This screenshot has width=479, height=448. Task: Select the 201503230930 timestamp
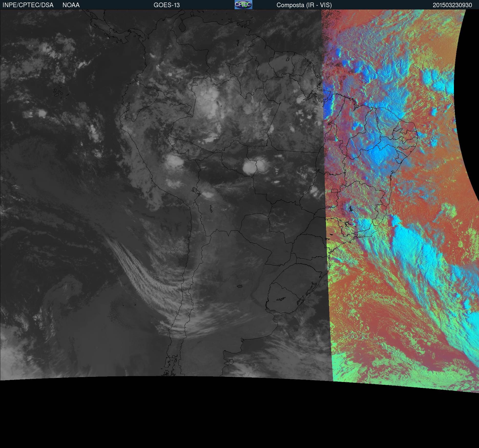pyautogui.click(x=452, y=5)
